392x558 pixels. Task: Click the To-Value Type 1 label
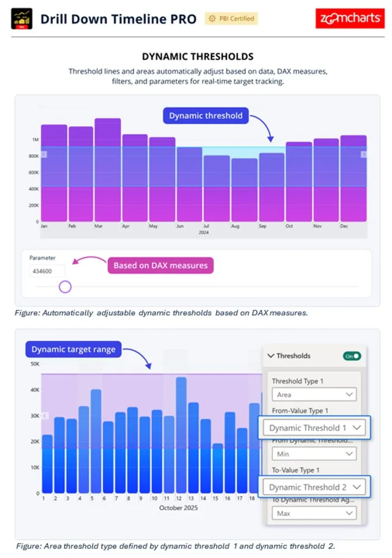coord(295,470)
